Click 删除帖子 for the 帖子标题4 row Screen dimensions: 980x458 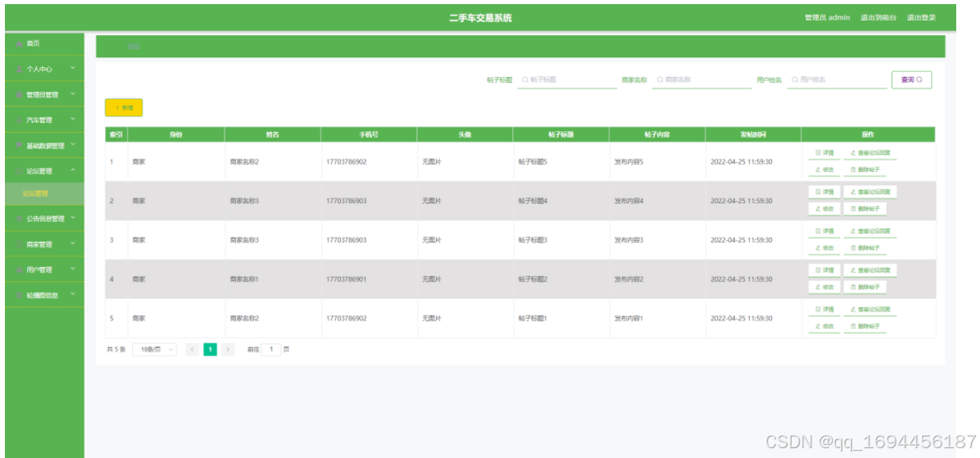pos(865,209)
